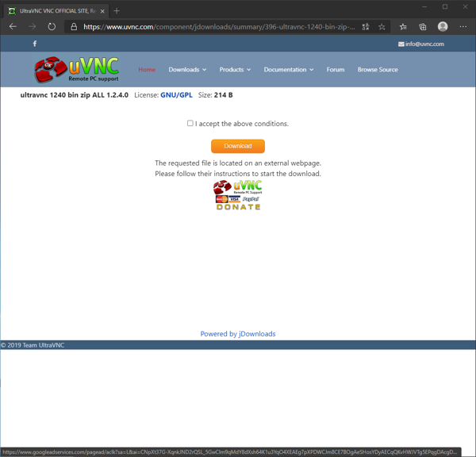The height and width of the screenshot is (457, 476).
Task: Minimize the browser window
Action: coord(424,6)
